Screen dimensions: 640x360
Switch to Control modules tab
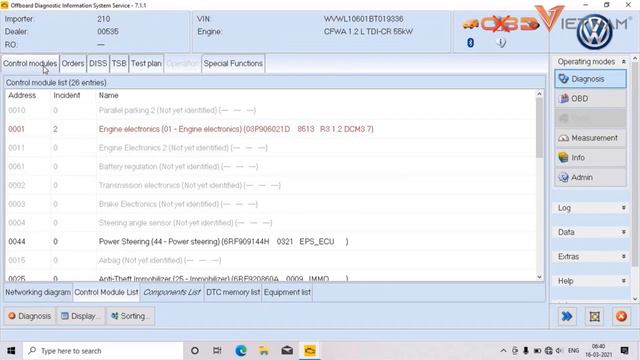click(x=30, y=64)
